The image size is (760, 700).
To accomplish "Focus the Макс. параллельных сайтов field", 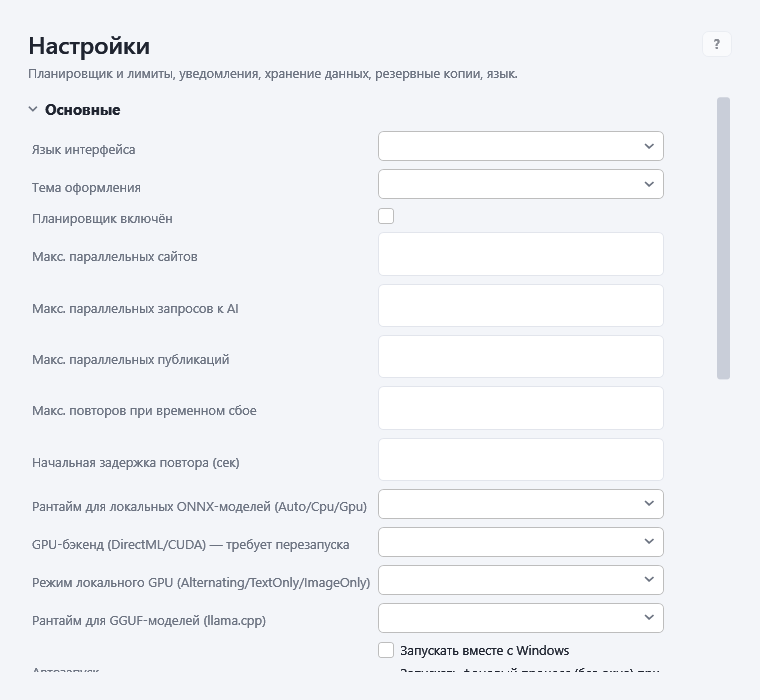I will [521, 254].
